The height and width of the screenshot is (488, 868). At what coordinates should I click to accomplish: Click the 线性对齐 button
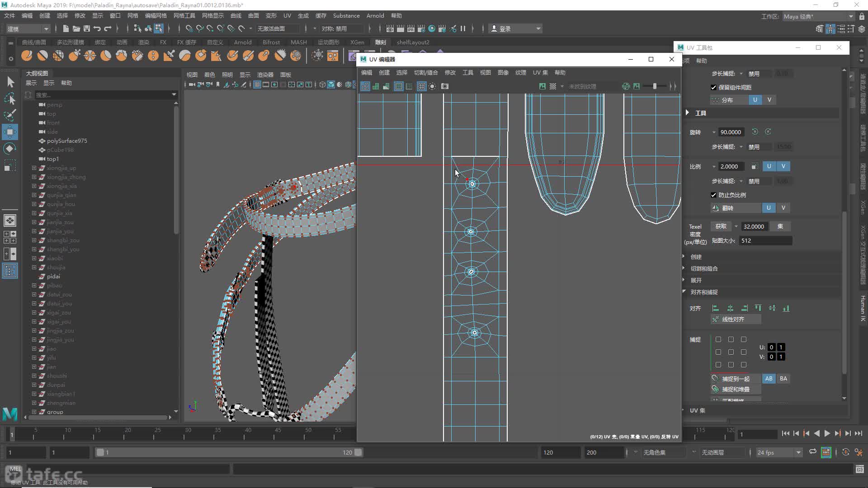click(x=736, y=319)
